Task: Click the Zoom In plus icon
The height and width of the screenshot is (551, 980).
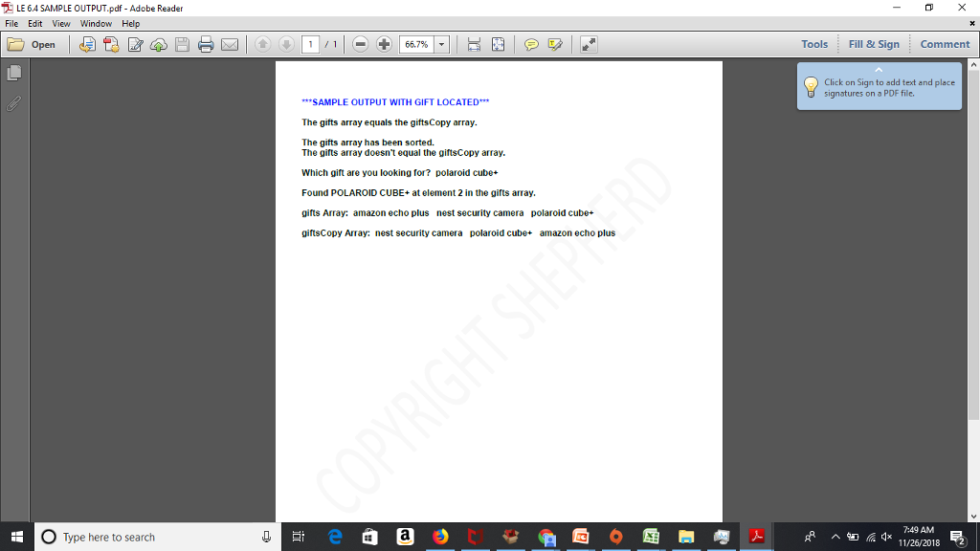Action: [383, 43]
